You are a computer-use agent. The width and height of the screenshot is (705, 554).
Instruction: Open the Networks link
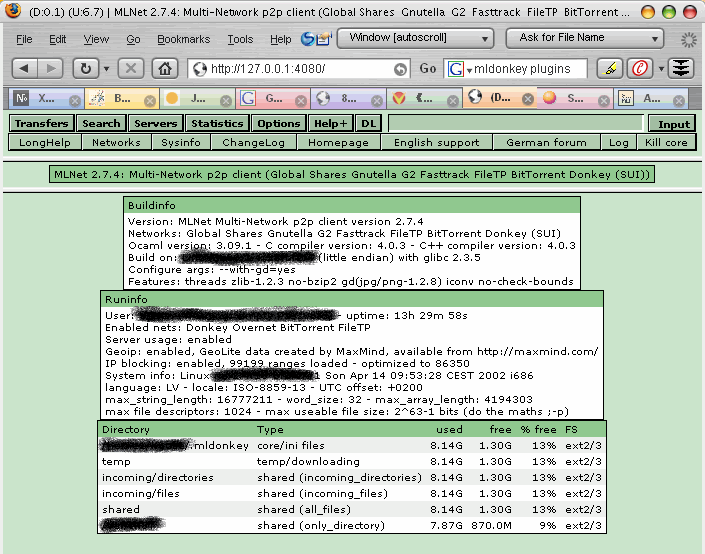(x=116, y=143)
